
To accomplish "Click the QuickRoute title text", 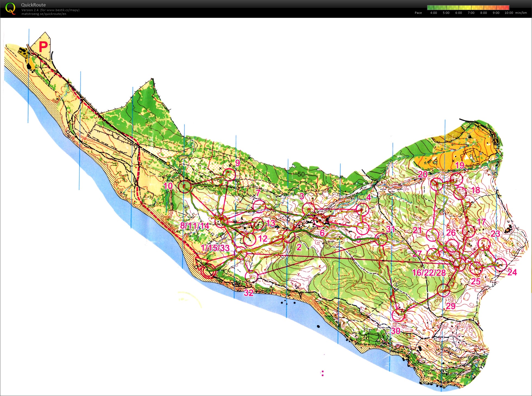I will click(x=33, y=5).
